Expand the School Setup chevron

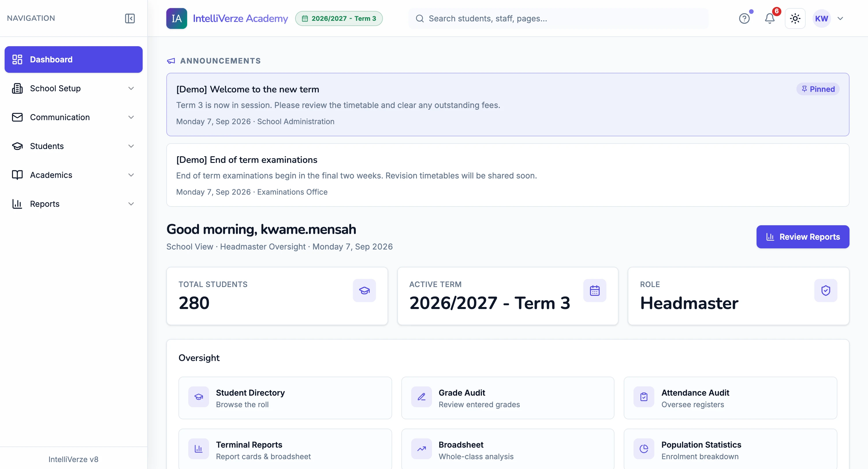[131, 88]
